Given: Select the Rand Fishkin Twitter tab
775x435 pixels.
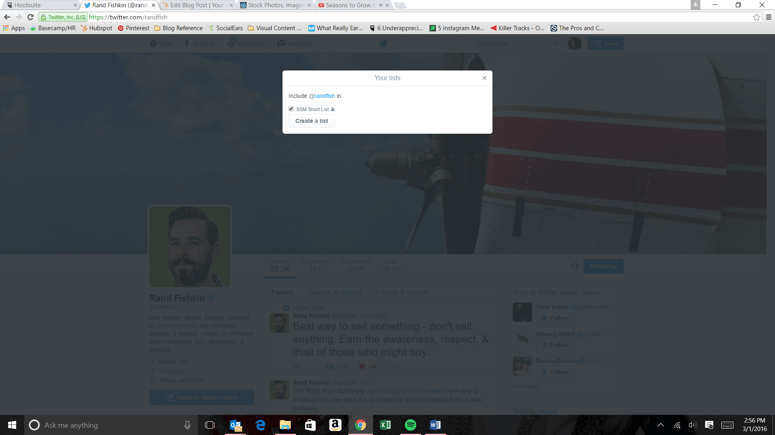Looking at the screenshot, I should click(x=120, y=5).
